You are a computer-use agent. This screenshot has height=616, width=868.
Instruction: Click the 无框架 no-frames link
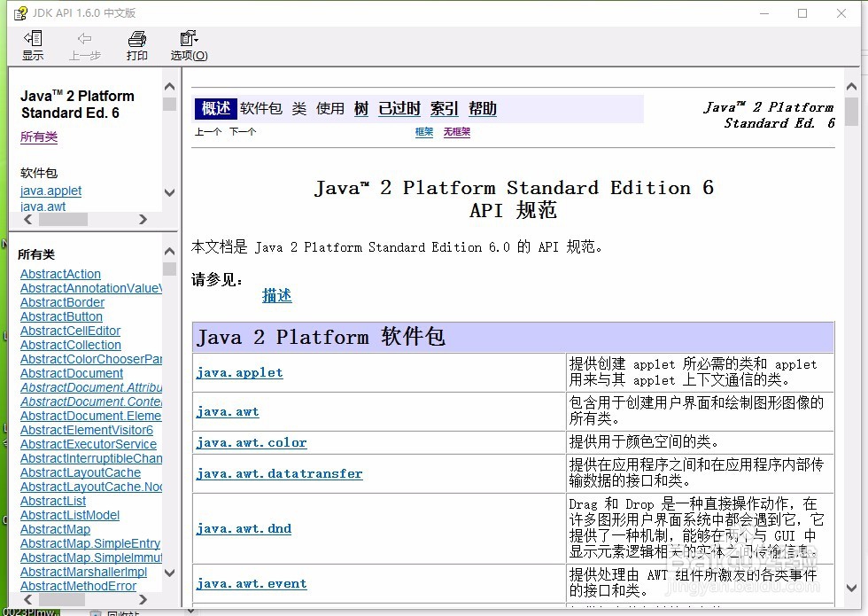[457, 132]
